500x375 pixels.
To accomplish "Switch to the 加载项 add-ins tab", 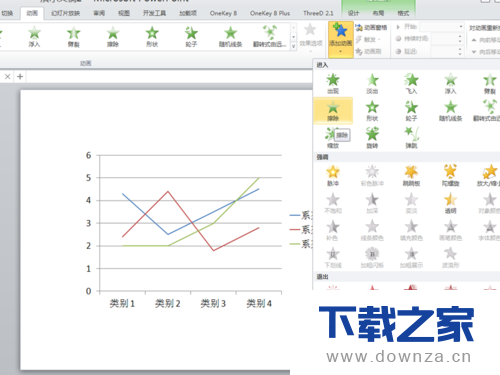I will pos(188,13).
